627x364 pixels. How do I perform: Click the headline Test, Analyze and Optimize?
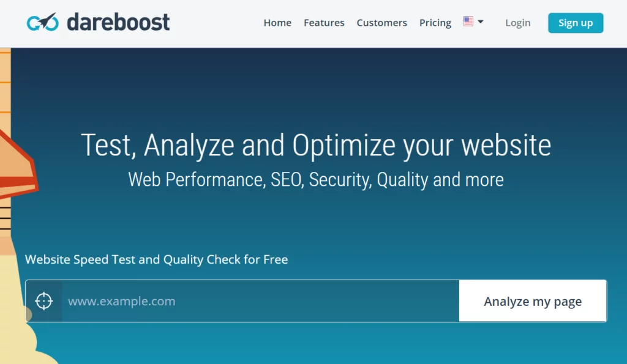(x=316, y=145)
